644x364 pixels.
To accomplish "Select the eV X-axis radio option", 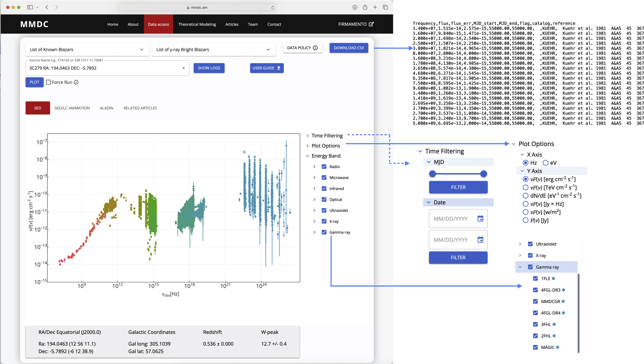I will click(545, 163).
